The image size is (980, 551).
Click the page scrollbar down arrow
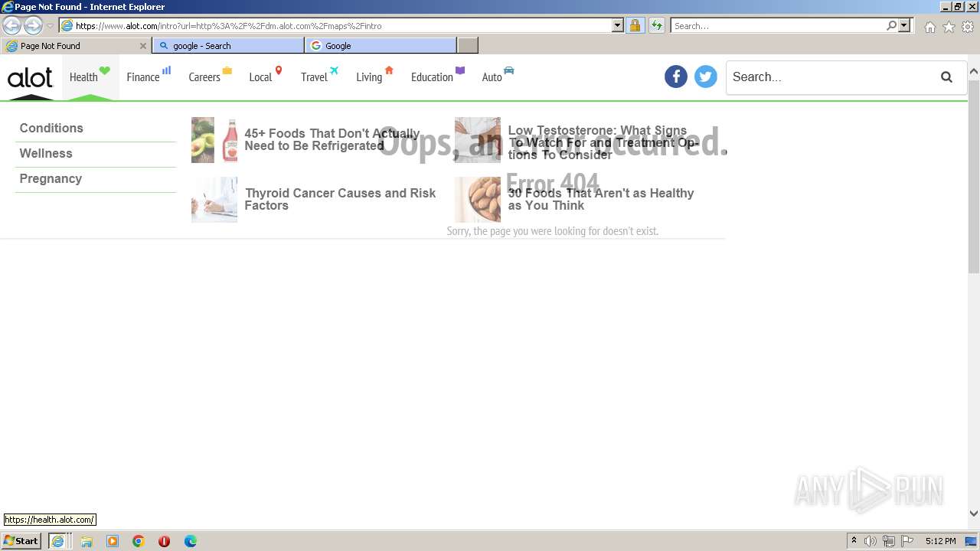point(974,514)
